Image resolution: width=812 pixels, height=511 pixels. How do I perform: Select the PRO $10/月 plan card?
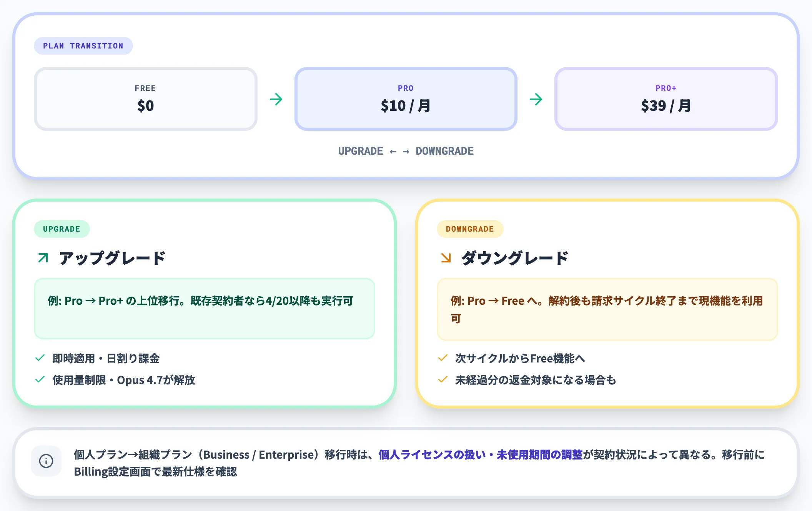(406, 99)
